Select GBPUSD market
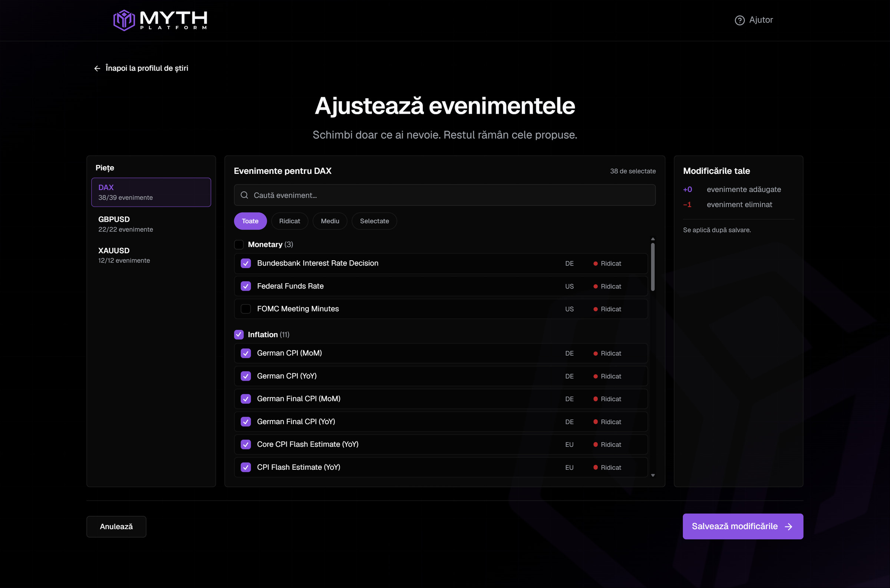The image size is (890, 588). point(151,224)
